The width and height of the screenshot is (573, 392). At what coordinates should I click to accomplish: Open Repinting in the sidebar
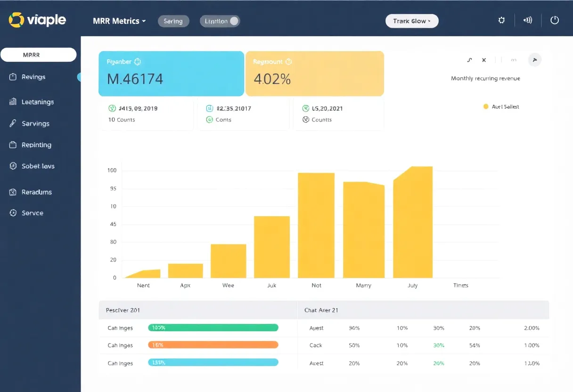point(36,145)
